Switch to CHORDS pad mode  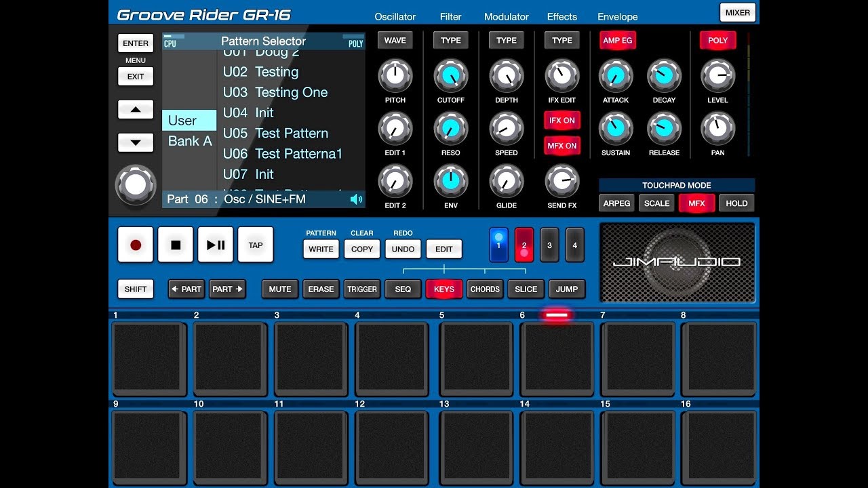485,289
